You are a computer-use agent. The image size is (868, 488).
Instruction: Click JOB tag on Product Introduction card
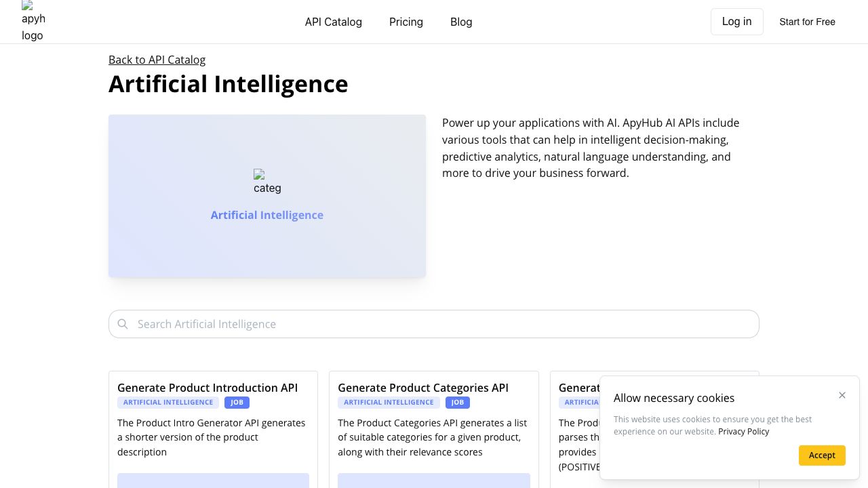[x=237, y=403]
